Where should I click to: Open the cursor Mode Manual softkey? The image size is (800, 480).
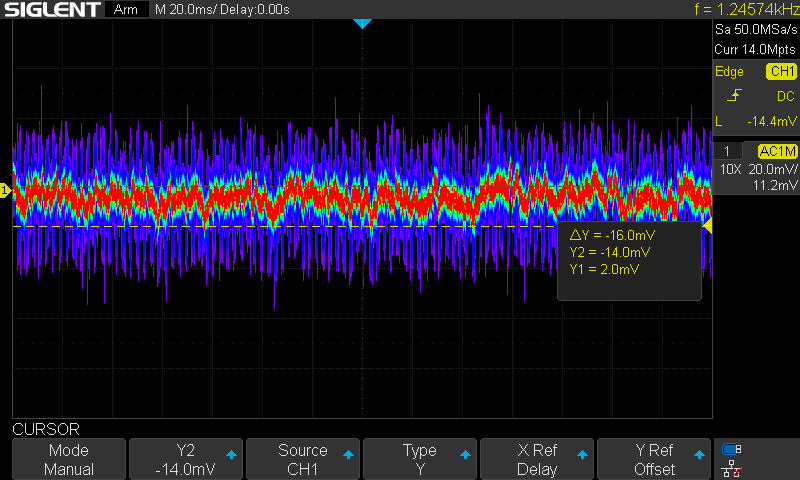coord(69,459)
